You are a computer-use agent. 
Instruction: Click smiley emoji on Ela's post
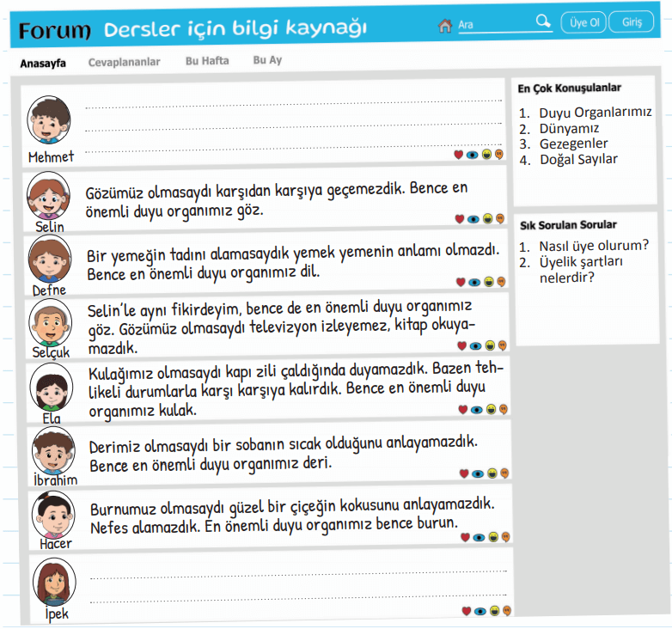pos(492,409)
